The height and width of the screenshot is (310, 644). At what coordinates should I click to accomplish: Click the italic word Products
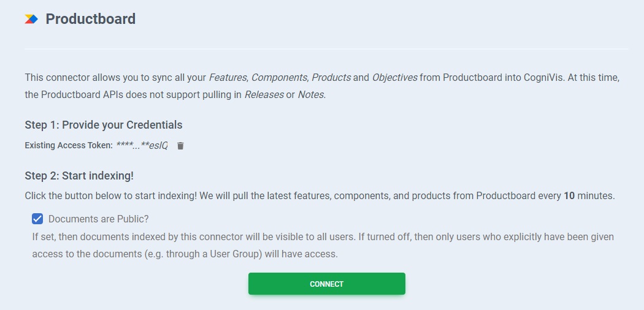331,78
